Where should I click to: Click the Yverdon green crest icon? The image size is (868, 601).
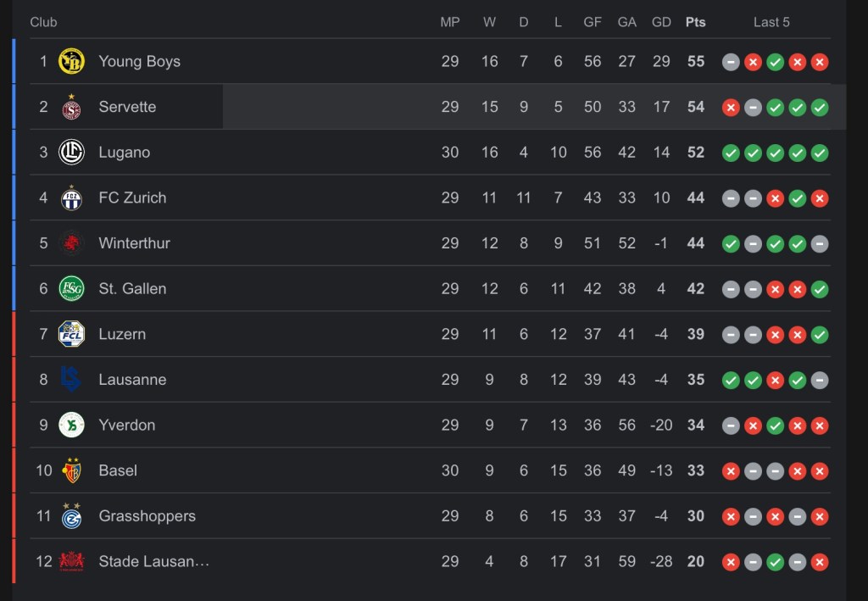pyautogui.click(x=71, y=425)
